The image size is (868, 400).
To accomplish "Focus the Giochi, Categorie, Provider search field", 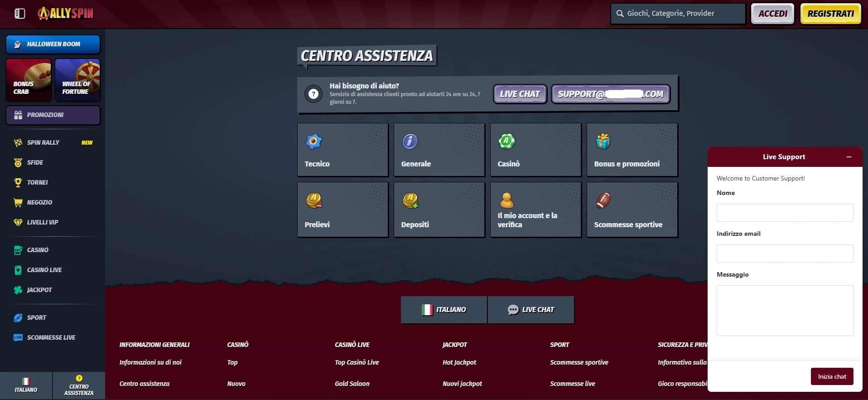I will (x=678, y=14).
